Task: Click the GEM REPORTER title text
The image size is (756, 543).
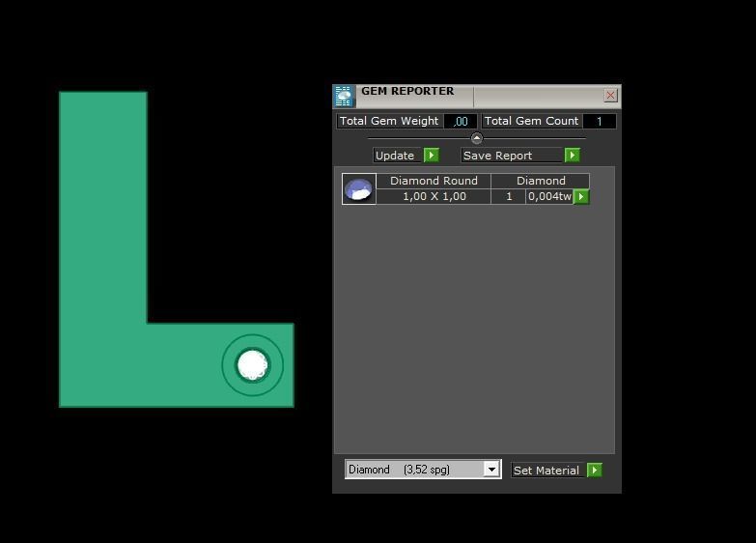Action: point(407,91)
